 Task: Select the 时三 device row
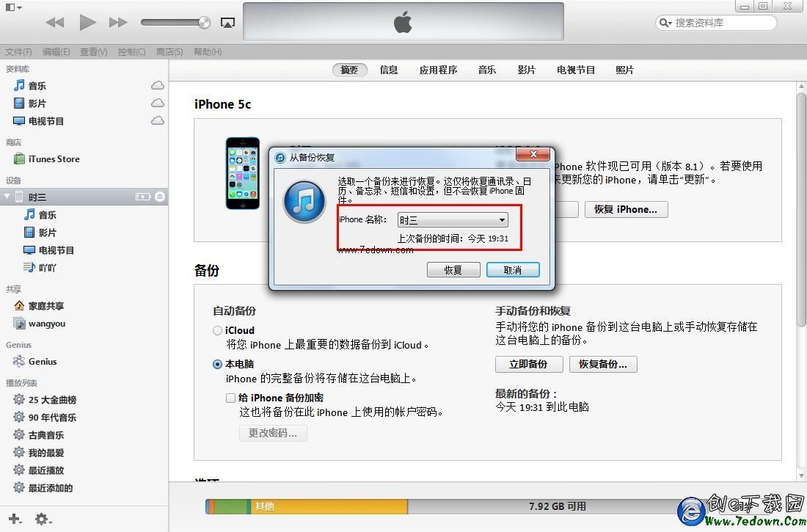84,197
